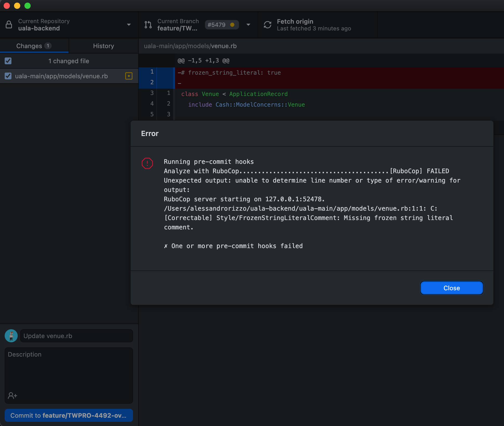Close the Error dialog
This screenshot has width=504, height=426.
pyautogui.click(x=452, y=288)
